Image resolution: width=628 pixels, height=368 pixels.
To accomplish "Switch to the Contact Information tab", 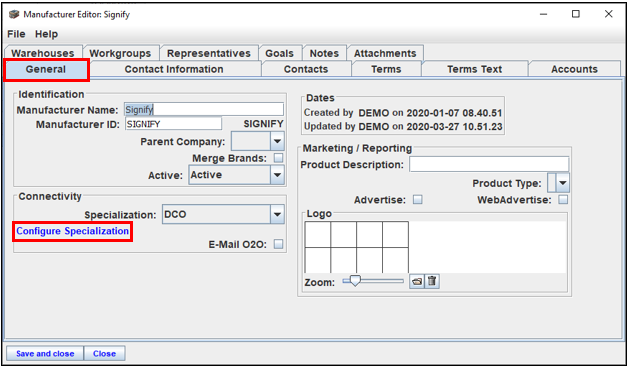I will (174, 69).
